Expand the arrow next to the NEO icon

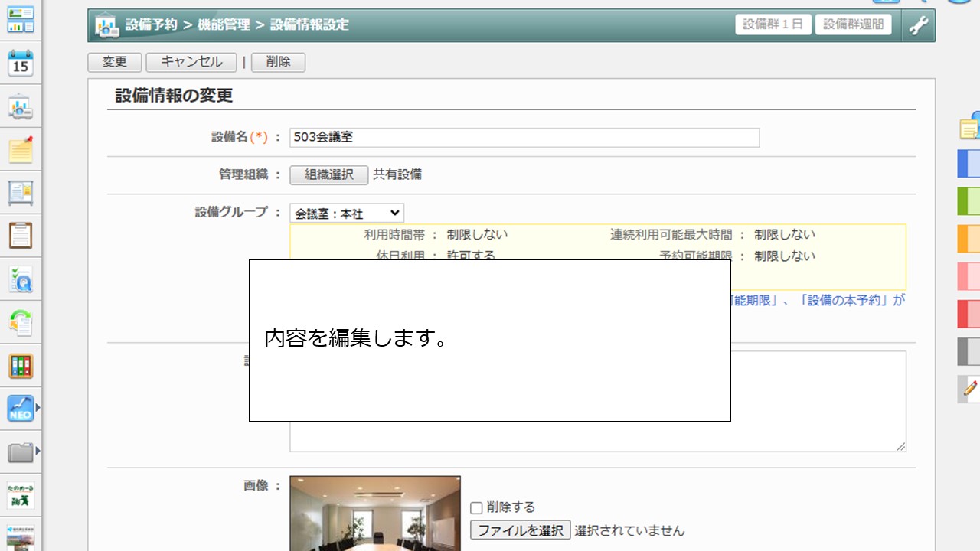38,409
